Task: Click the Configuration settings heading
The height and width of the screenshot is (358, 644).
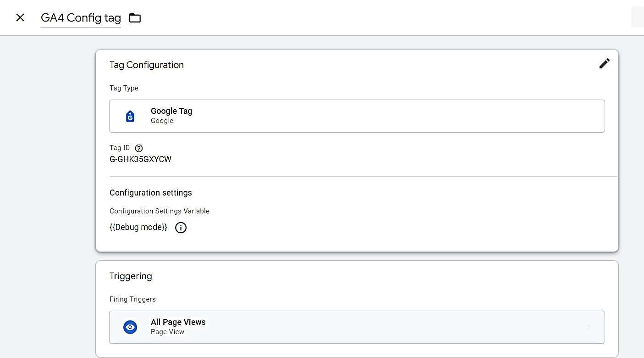Action: (151, 193)
